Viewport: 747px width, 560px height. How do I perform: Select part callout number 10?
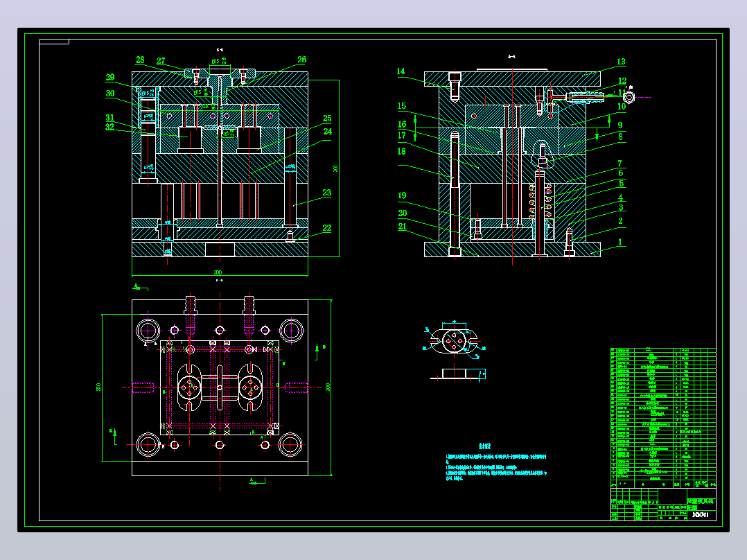coord(622,107)
